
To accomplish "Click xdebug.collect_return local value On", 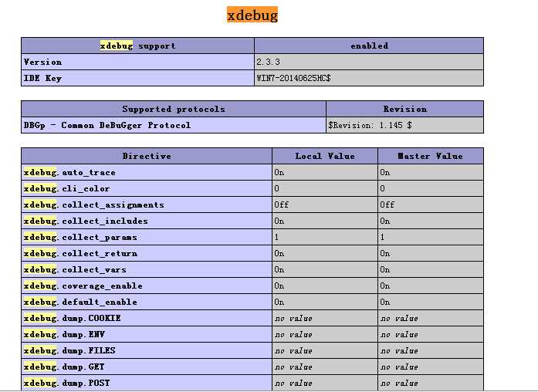I will click(x=325, y=253).
